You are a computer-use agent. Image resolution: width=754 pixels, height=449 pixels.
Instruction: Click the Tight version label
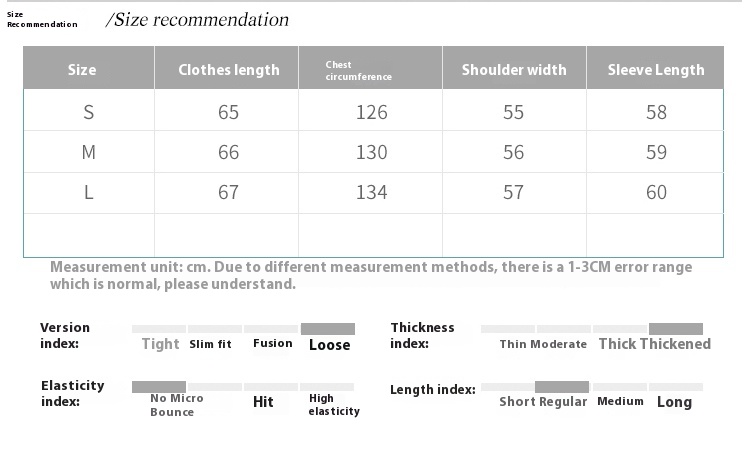(161, 344)
